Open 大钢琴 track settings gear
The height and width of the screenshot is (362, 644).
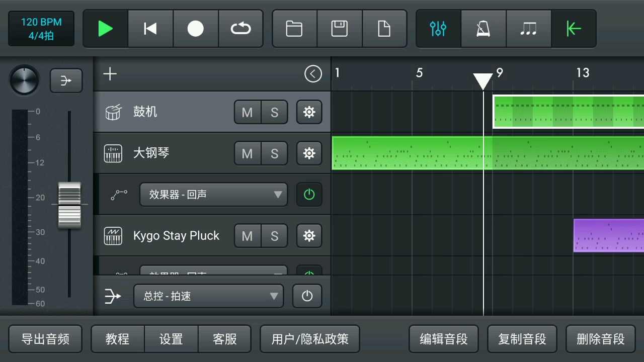coord(309,153)
